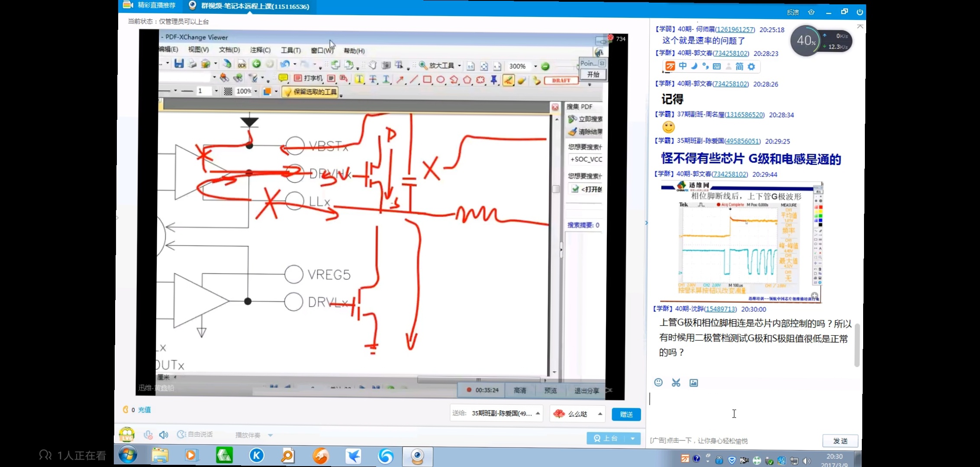Open the oscilloscope waveform image thumbnail
The height and width of the screenshot is (467, 980).
[x=741, y=242]
